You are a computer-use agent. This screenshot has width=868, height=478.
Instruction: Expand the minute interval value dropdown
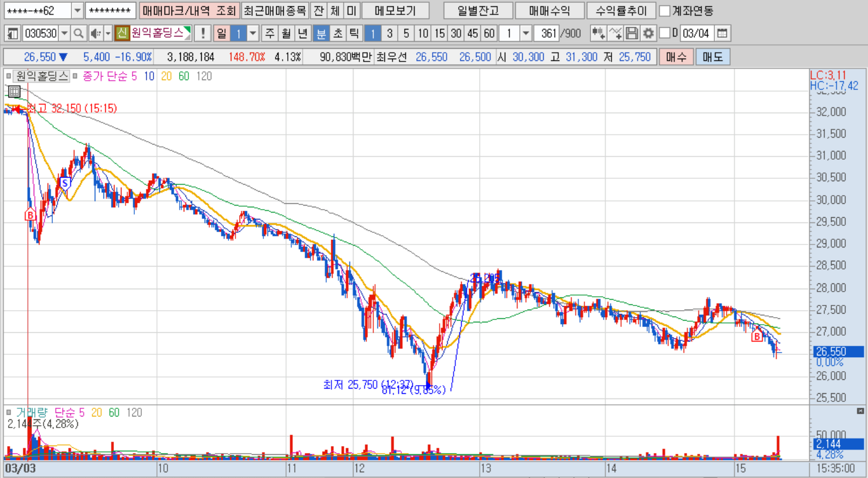pos(526,34)
